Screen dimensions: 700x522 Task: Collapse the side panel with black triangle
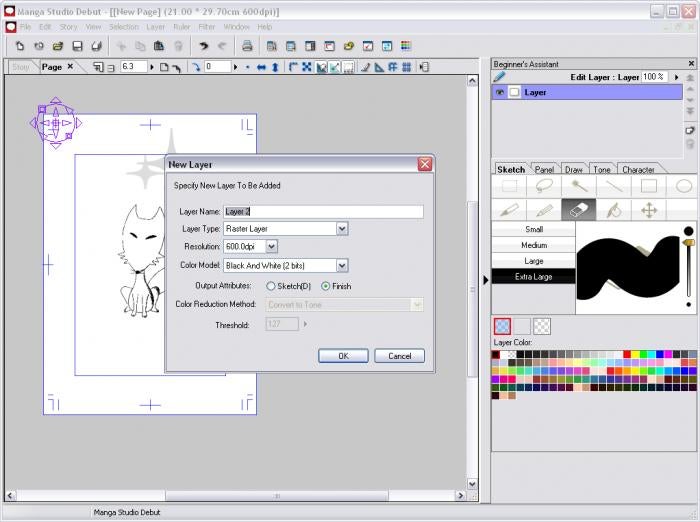pyautogui.click(x=486, y=280)
